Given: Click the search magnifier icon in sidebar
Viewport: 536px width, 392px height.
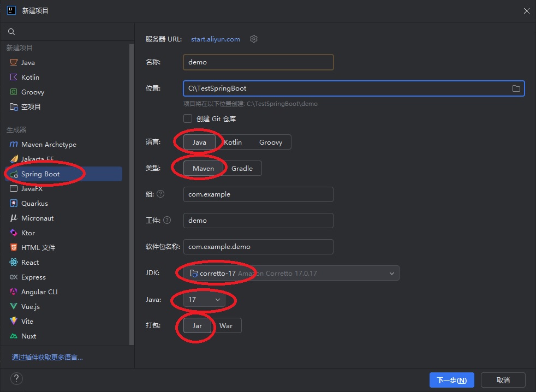Looking at the screenshot, I should point(11,32).
